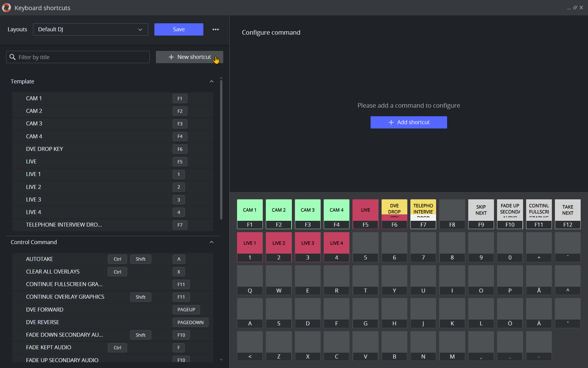Click the search magnifier icon in the filter box
The height and width of the screenshot is (368, 588).
click(13, 57)
